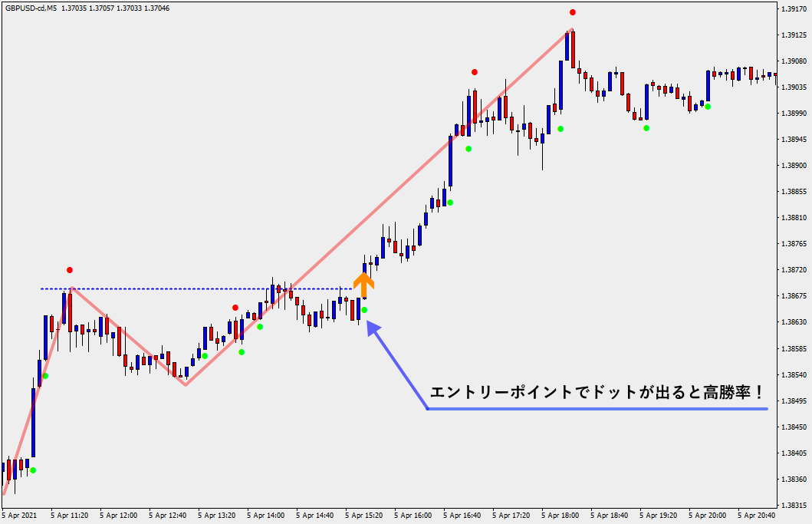The image size is (812, 524).
Task: Select the '5 Apr 16:00' time label
Action: point(415,516)
